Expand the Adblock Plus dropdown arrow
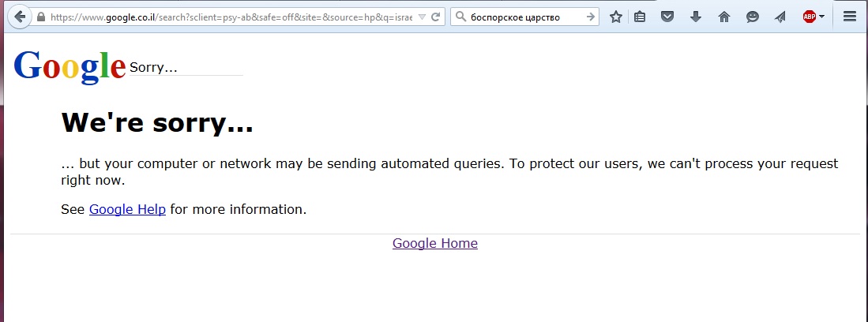The width and height of the screenshot is (868, 322). pos(821,17)
